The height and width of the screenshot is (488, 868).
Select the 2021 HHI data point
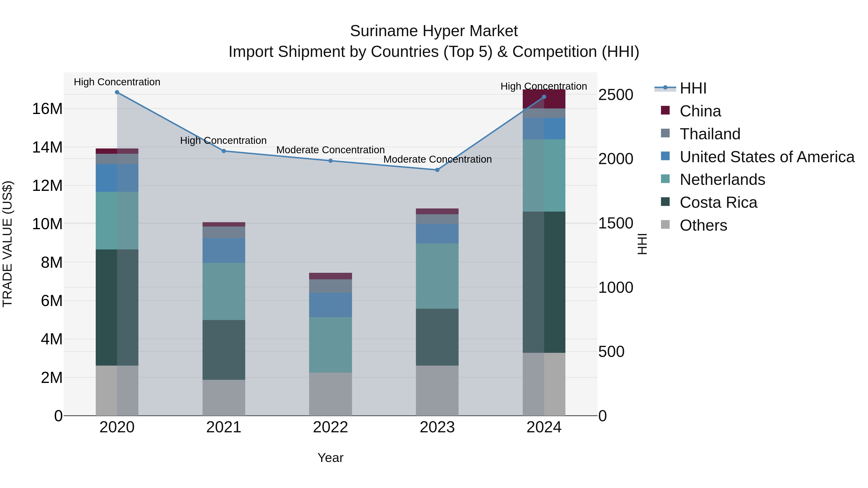tap(224, 151)
